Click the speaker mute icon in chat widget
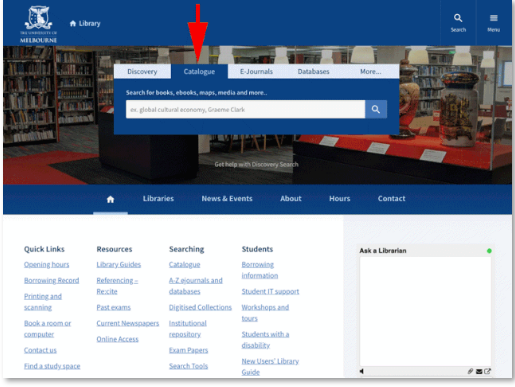 pos(362,371)
